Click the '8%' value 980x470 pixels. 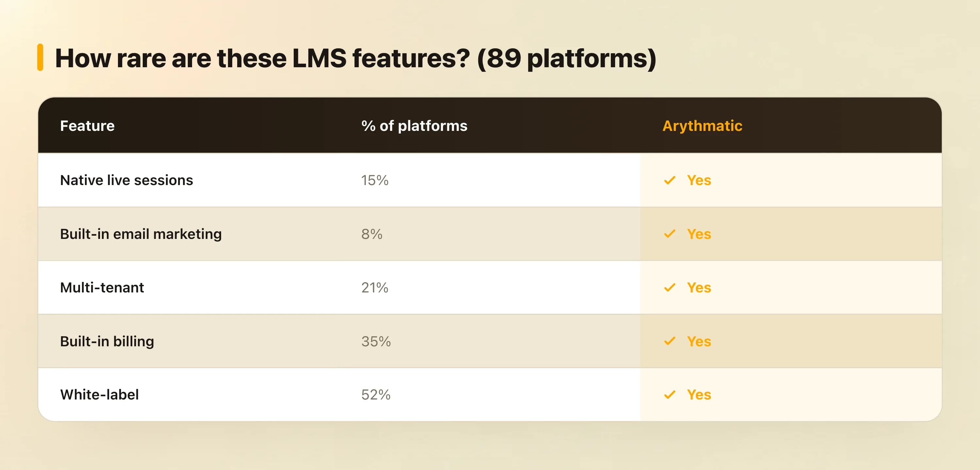tap(372, 234)
